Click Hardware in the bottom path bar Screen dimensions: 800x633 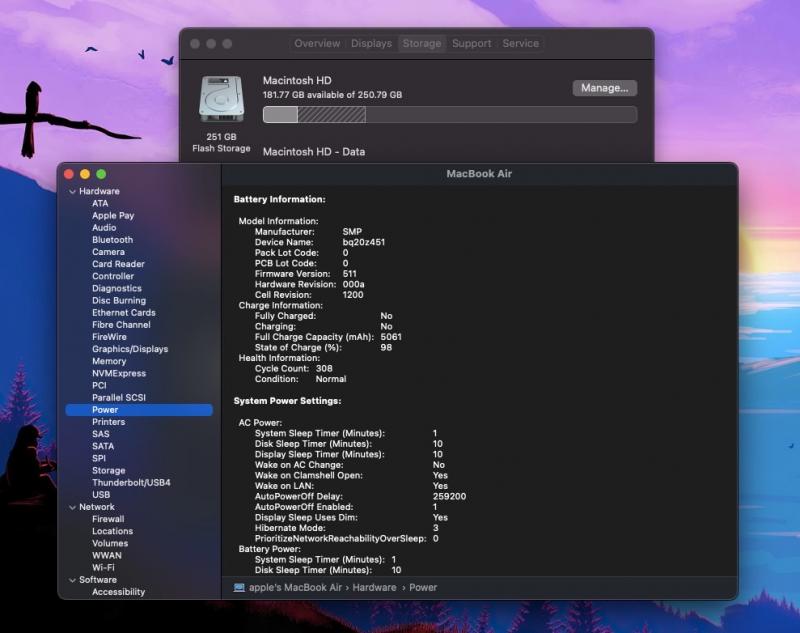(374, 588)
